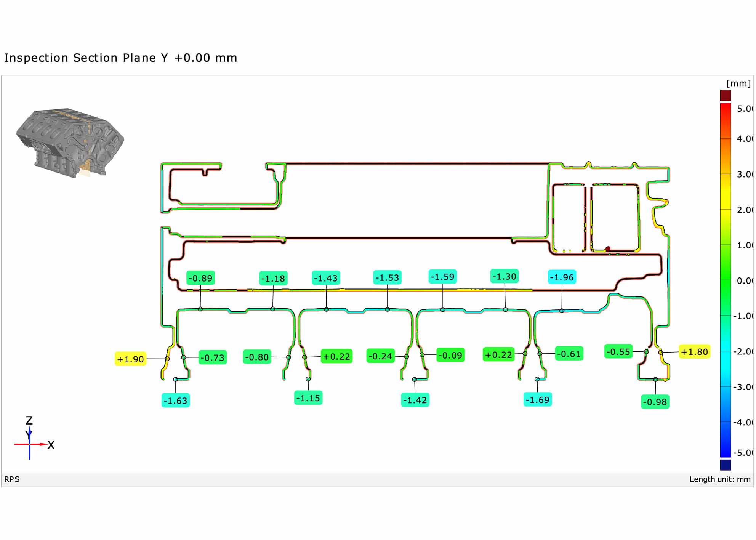Click the XYZ coordinate axis triad

[x=35, y=438]
